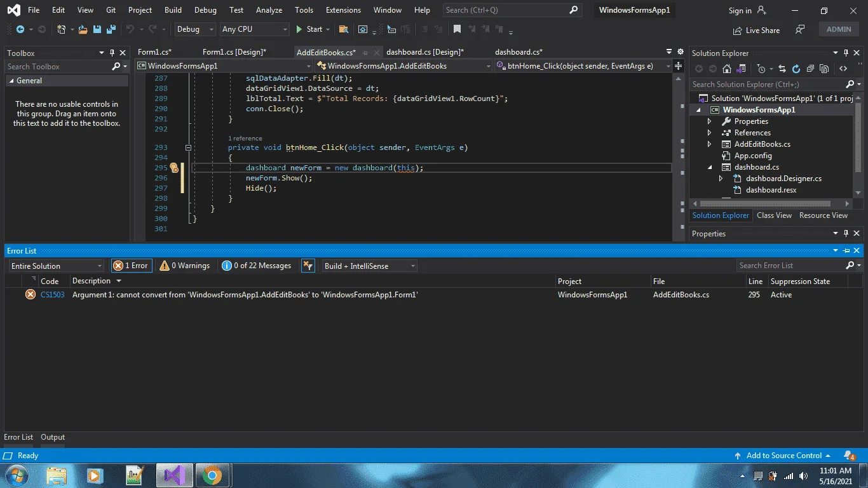Click the Solution Explorer horizontal scrollbar
The width and height of the screenshot is (868, 488).
[764, 204]
